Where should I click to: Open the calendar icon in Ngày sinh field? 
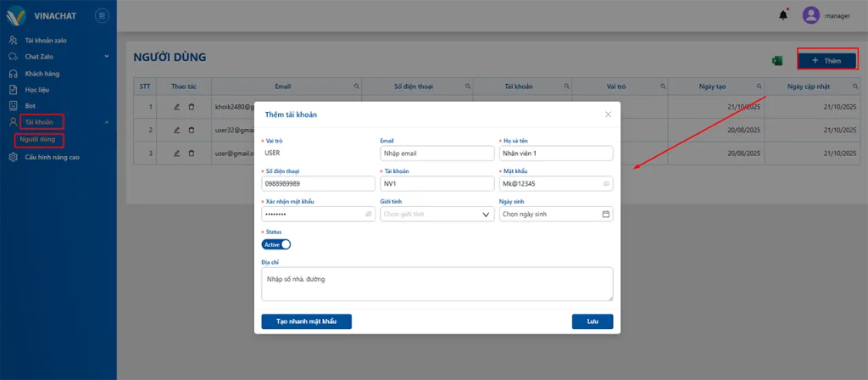point(605,215)
